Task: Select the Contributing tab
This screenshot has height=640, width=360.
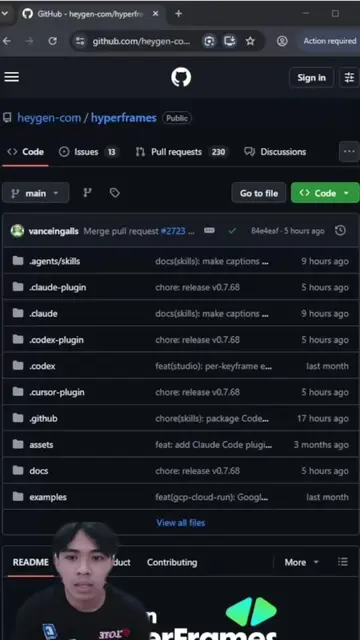Action: [172, 562]
